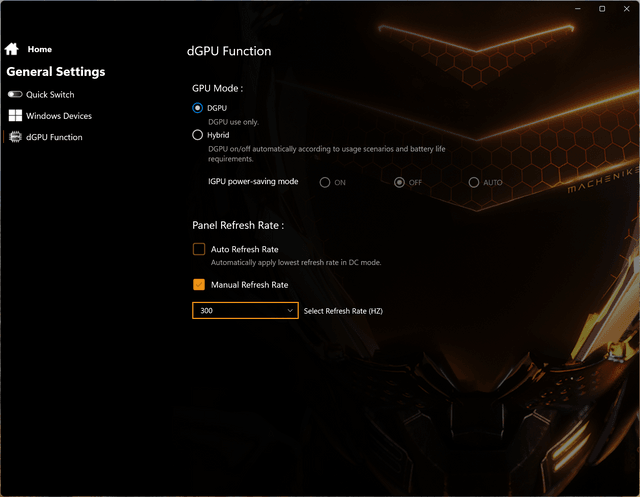This screenshot has height=497, width=640.
Task: Uncheck the Manual Refresh Rate checkbox
Action: pyautogui.click(x=199, y=284)
